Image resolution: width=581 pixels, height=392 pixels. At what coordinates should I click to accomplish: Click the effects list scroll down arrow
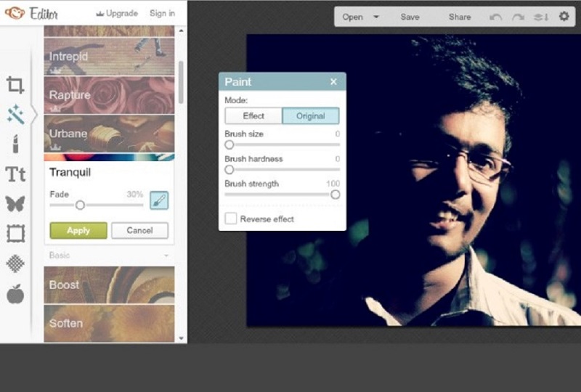[181, 338]
